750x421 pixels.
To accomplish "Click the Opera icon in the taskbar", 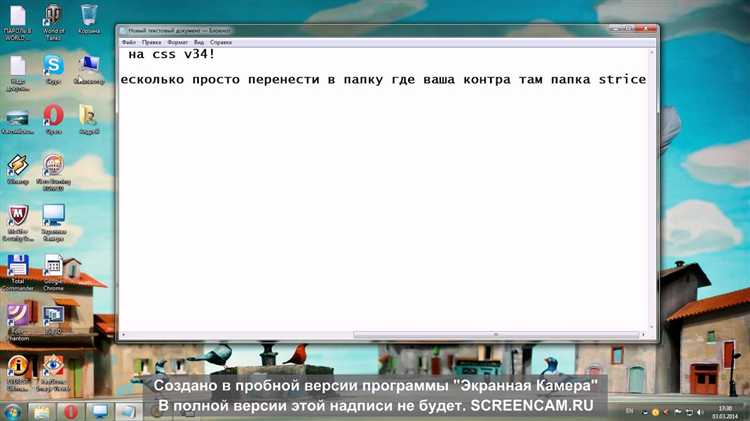I will (70, 411).
